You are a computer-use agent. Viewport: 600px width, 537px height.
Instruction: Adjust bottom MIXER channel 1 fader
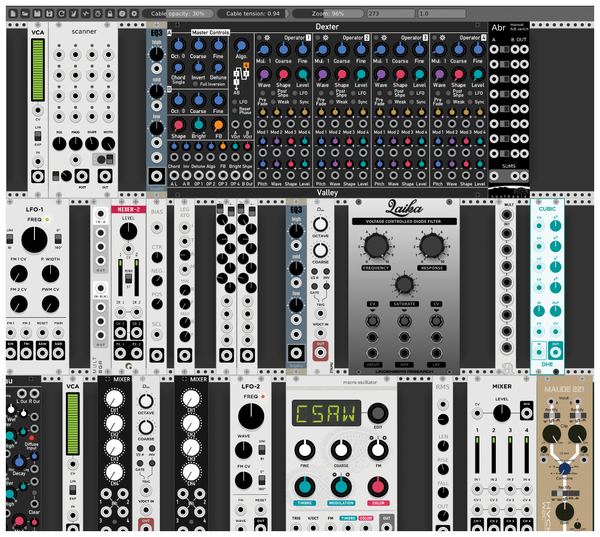(477, 455)
